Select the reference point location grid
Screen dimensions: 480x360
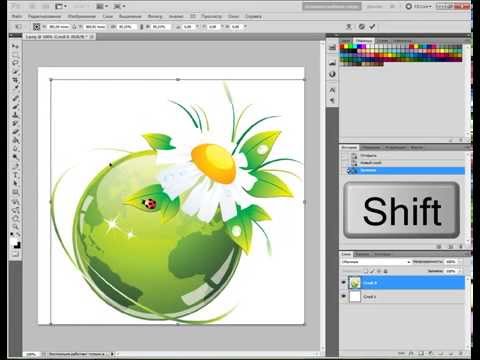(x=36, y=26)
